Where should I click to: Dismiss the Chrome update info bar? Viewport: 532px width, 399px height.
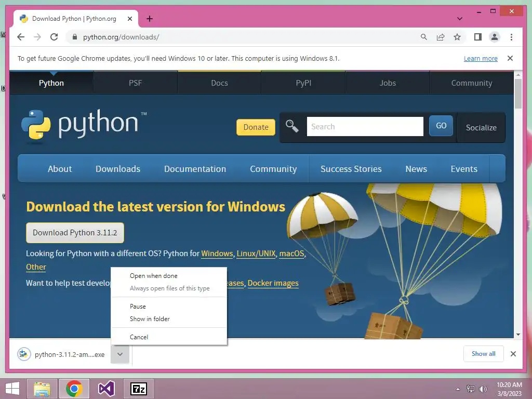[x=510, y=58]
